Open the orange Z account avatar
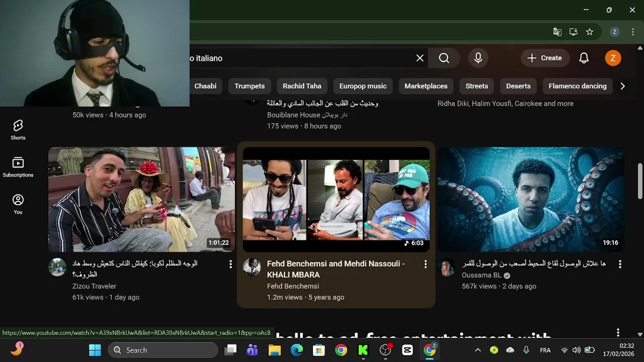Screen dimensions: 644x362 click(x=613, y=58)
